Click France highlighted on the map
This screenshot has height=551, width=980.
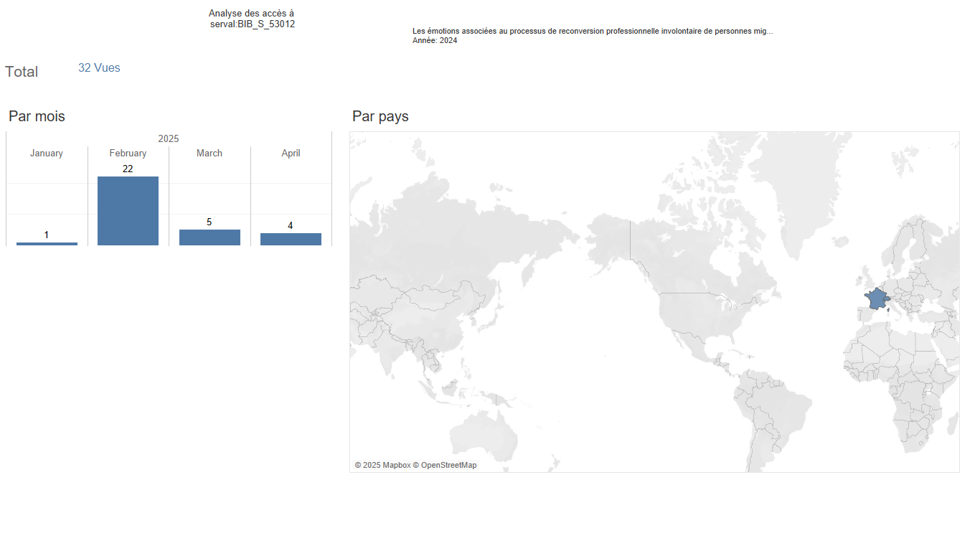875,298
